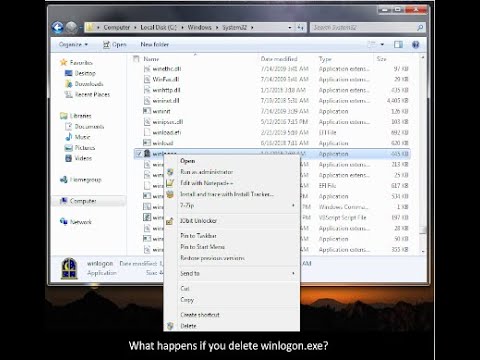The height and width of the screenshot is (360, 480).
Task: Sort by the Size column header
Action: (x=381, y=59)
